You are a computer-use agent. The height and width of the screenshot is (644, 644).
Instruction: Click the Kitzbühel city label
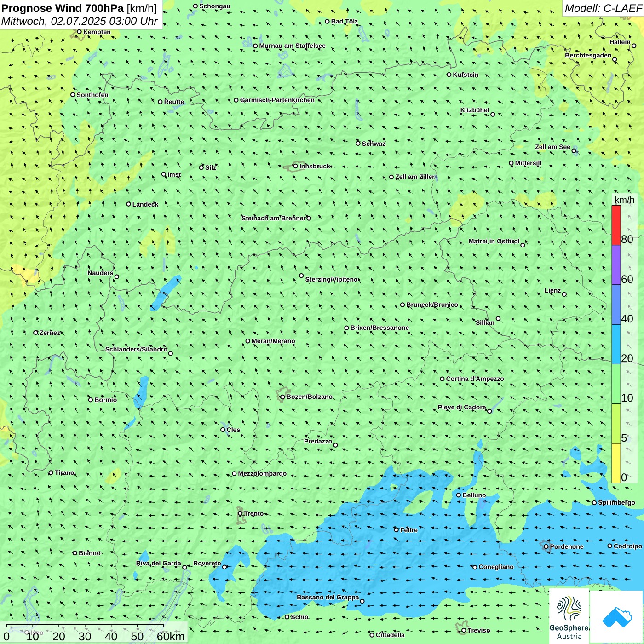tap(475, 110)
